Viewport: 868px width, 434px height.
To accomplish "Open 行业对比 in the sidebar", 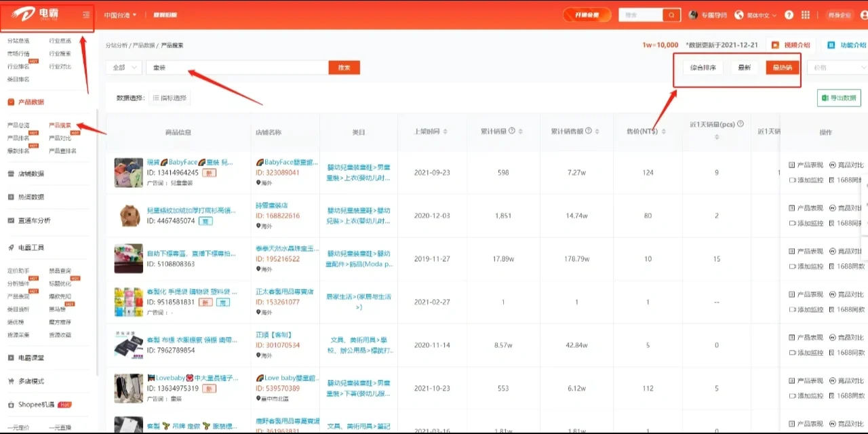I will click(60, 66).
